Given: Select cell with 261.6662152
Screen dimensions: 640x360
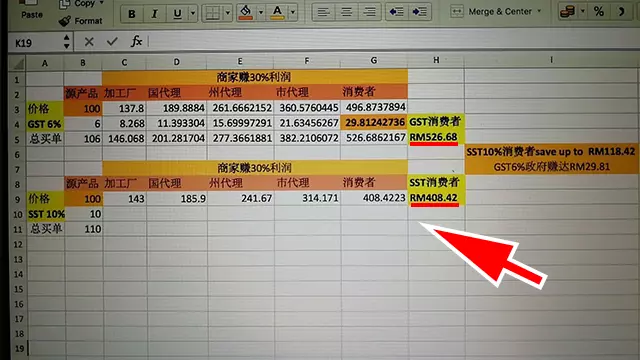Looking at the screenshot, I should pos(240,108).
